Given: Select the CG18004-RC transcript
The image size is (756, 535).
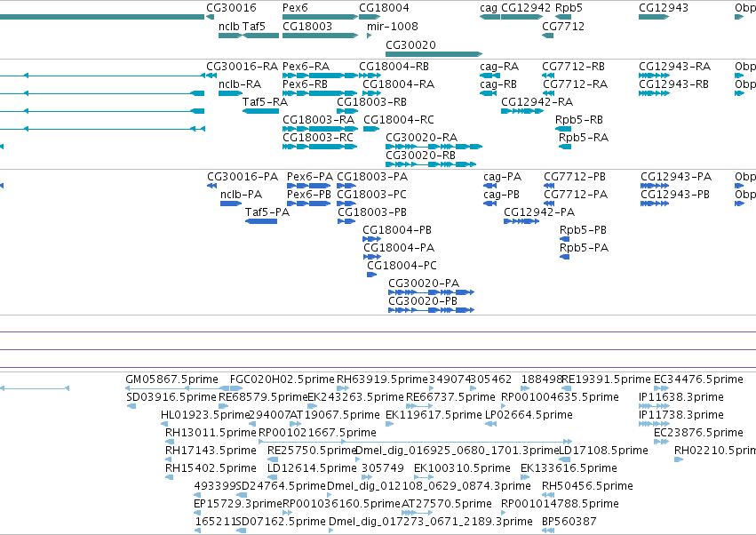Looking at the screenshot, I should coord(371,129).
